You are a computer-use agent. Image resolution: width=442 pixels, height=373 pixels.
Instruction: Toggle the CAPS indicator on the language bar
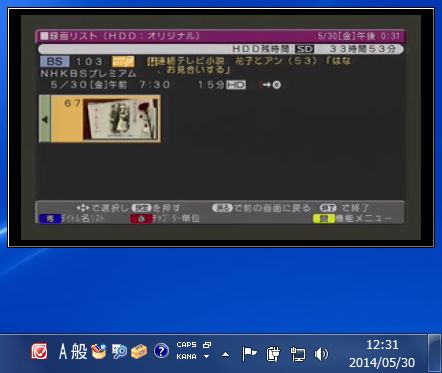click(186, 345)
